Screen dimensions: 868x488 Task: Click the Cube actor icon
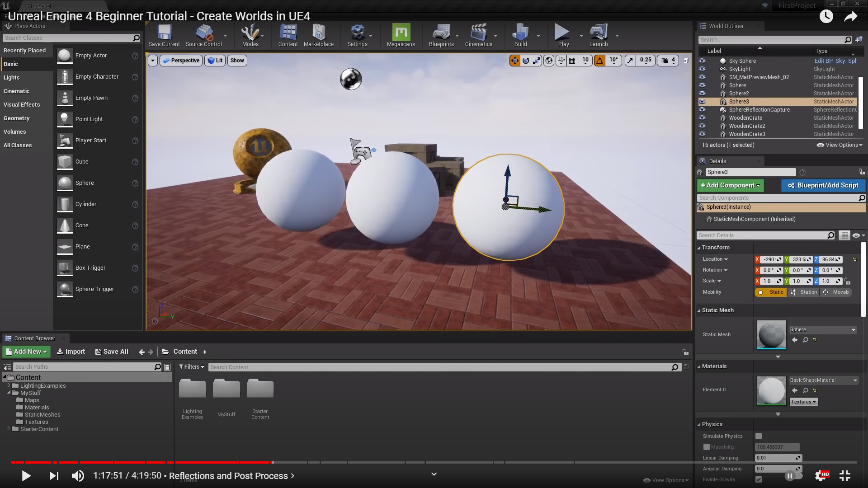pyautogui.click(x=65, y=162)
